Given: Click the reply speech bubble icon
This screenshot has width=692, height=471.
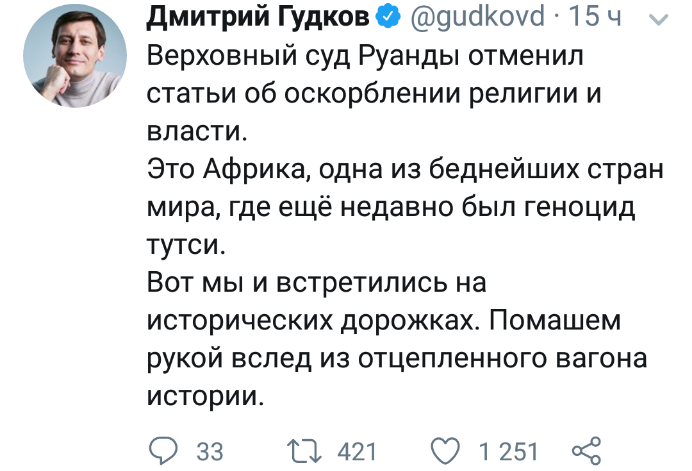Looking at the screenshot, I should [x=163, y=449].
